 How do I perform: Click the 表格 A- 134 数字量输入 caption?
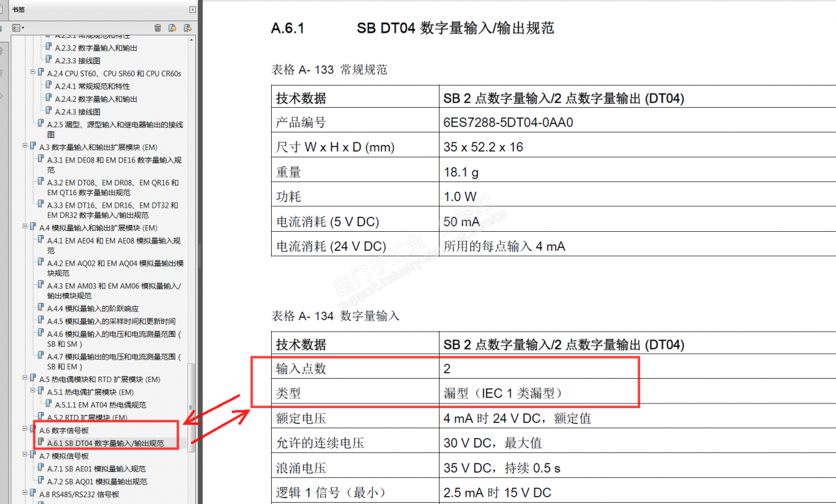pos(336,317)
